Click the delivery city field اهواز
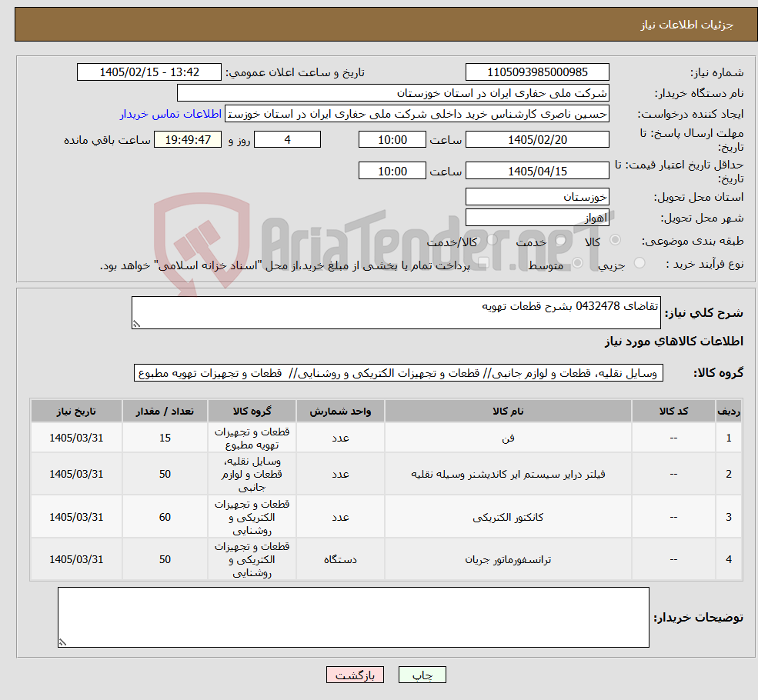This screenshot has width=758, height=700. pyautogui.click(x=537, y=218)
